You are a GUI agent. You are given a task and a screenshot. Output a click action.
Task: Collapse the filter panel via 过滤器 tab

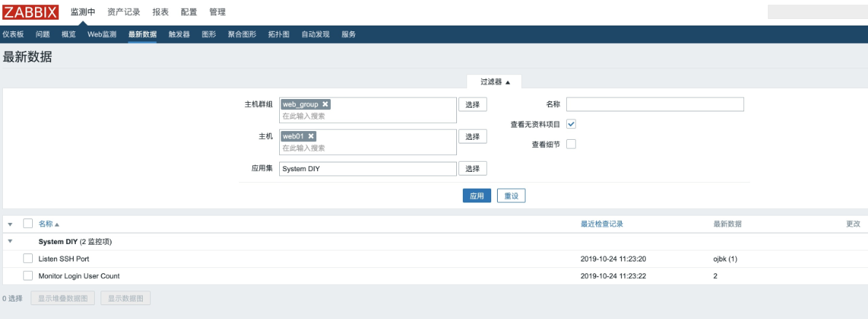[495, 82]
